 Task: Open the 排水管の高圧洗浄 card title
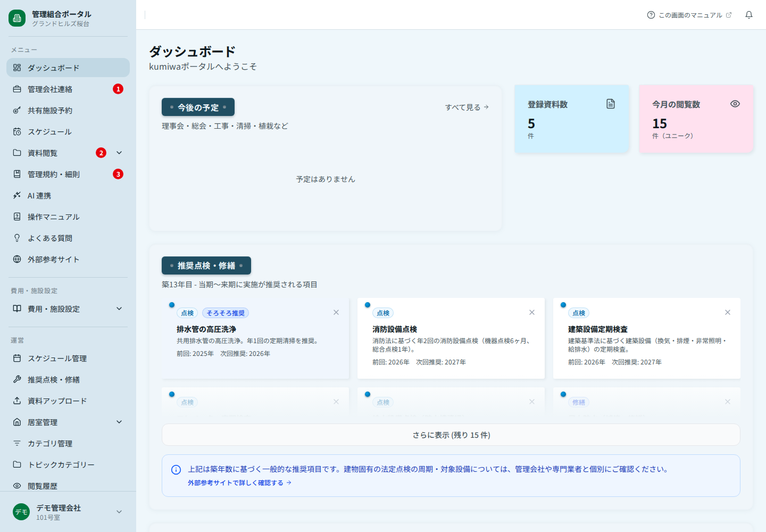[x=206, y=329]
